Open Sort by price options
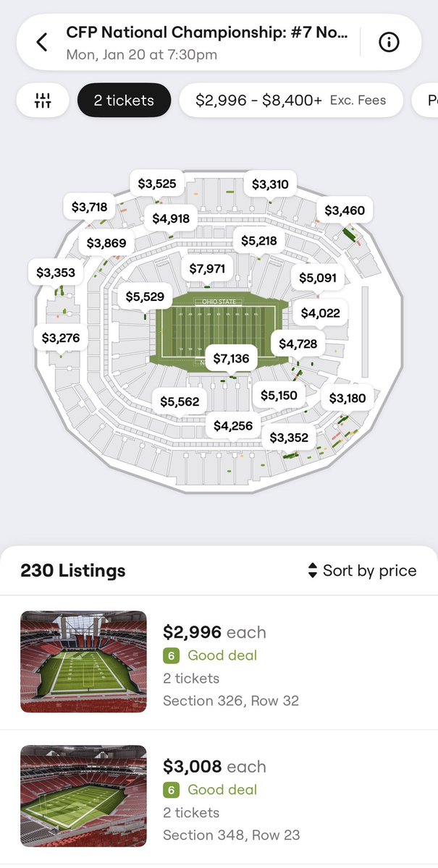Viewport: 438px width, 868px height. (x=362, y=571)
